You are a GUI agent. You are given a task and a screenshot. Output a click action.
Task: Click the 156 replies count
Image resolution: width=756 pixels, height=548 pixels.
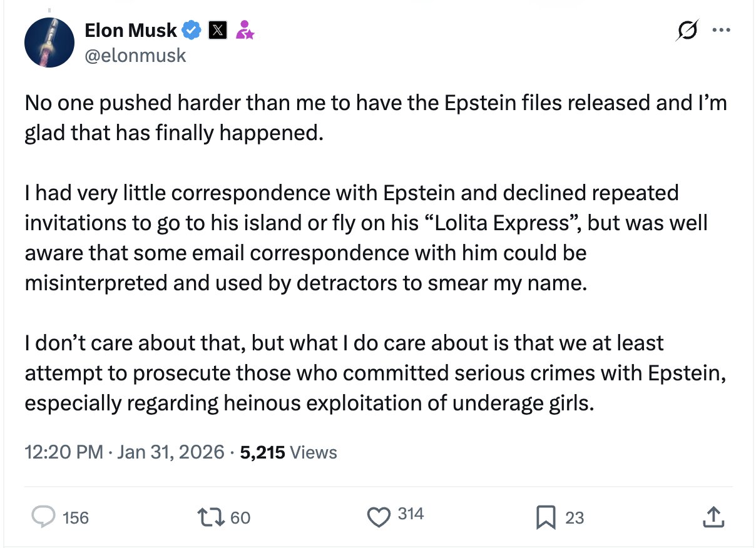76,518
